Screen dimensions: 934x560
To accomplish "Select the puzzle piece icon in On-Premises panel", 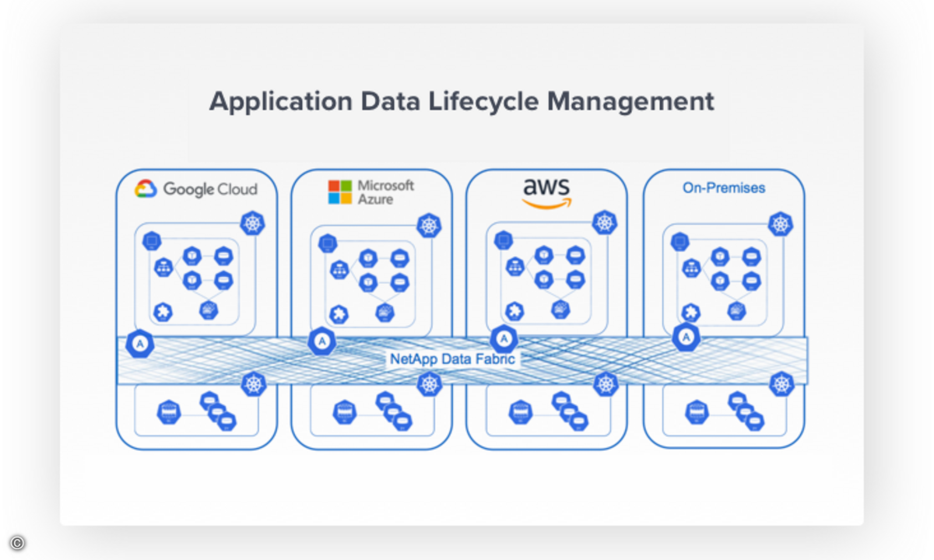I will click(690, 313).
